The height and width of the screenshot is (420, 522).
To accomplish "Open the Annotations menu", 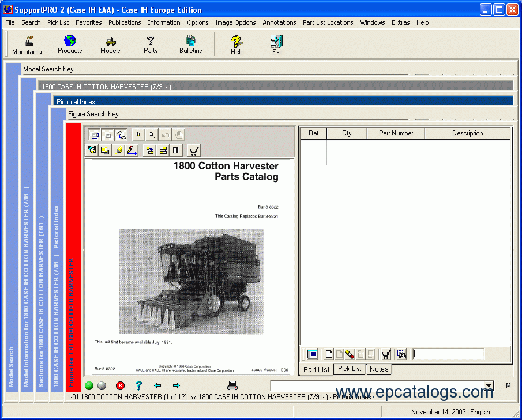I will (279, 22).
